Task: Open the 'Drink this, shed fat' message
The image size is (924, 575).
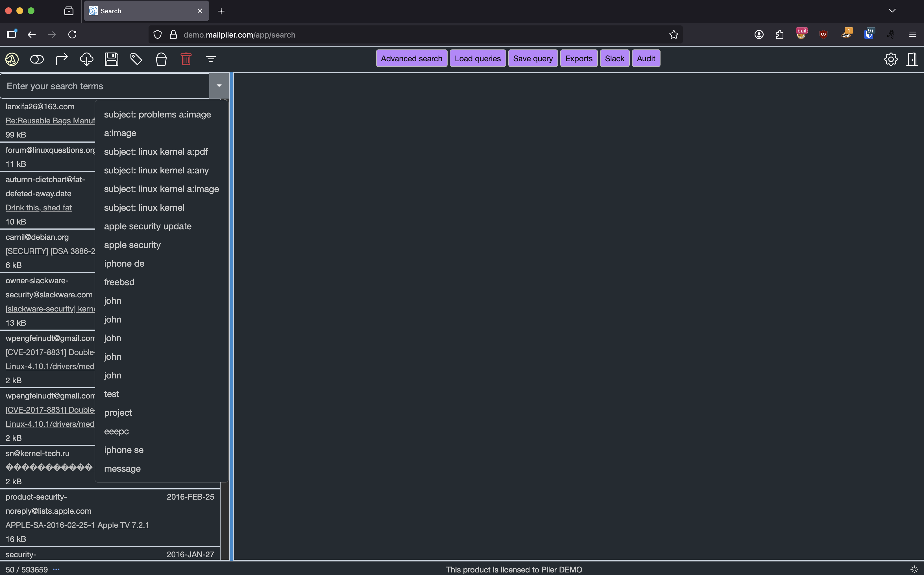Action: point(39,208)
